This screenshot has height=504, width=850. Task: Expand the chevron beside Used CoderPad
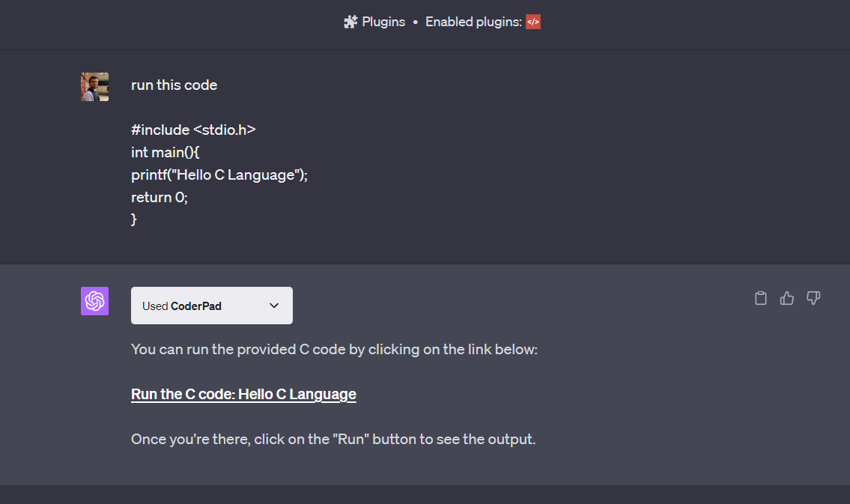(x=274, y=306)
